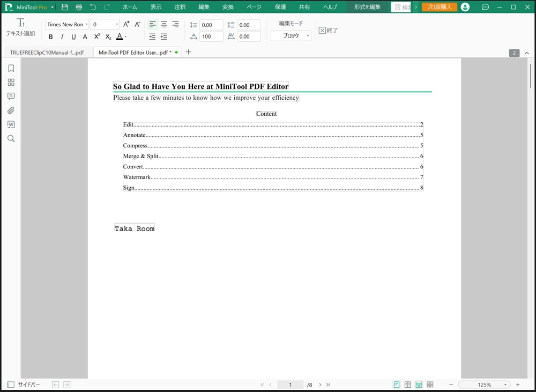Open the font color dropdown arrow
Viewport: 536px width, 392px height.
pos(126,36)
